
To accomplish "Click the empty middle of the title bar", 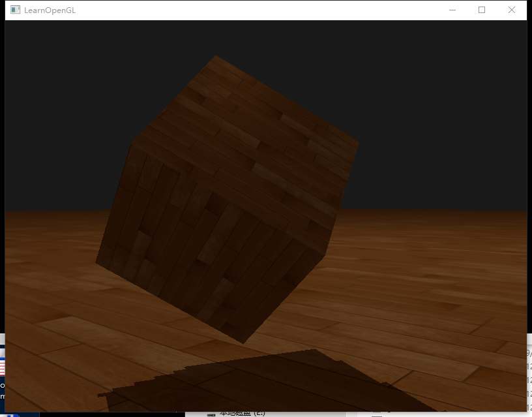I will pos(261,10).
